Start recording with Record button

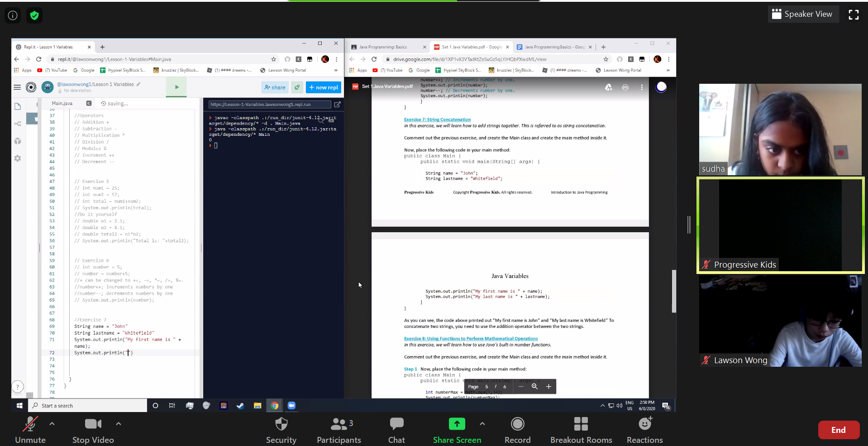pyautogui.click(x=517, y=431)
